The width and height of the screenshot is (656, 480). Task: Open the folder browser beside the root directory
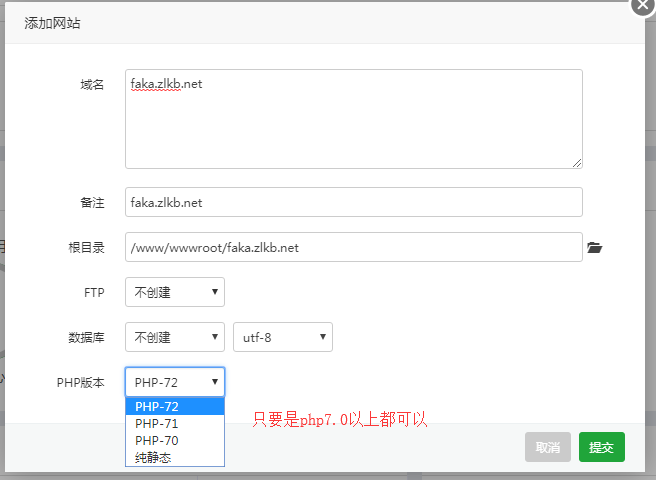click(x=594, y=247)
